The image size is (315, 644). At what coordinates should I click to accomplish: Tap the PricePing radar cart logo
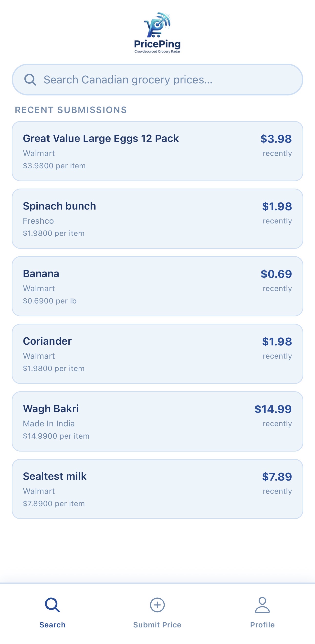(x=157, y=32)
